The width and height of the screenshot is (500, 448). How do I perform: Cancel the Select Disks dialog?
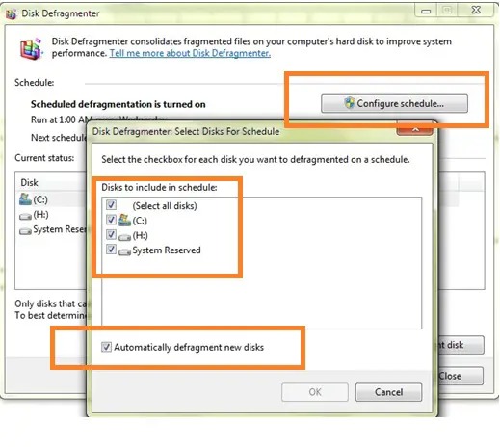coord(388,392)
